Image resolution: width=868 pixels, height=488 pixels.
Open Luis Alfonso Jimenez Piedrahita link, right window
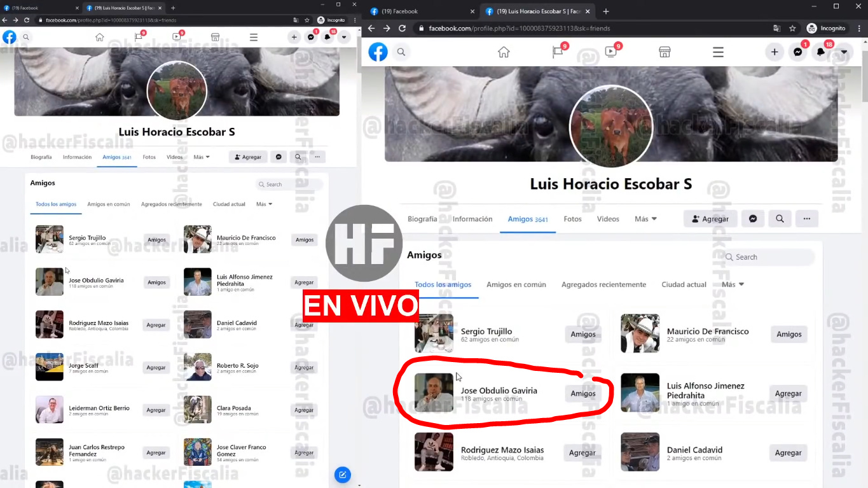click(705, 390)
